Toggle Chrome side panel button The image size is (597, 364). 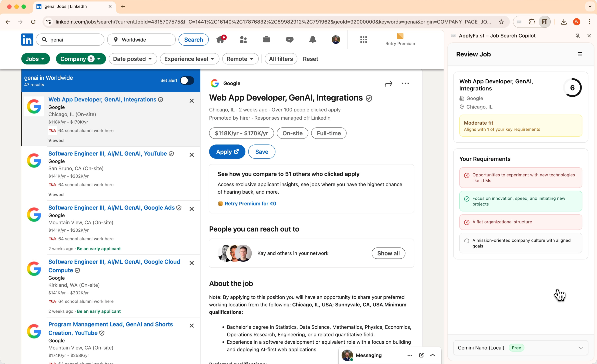click(544, 22)
